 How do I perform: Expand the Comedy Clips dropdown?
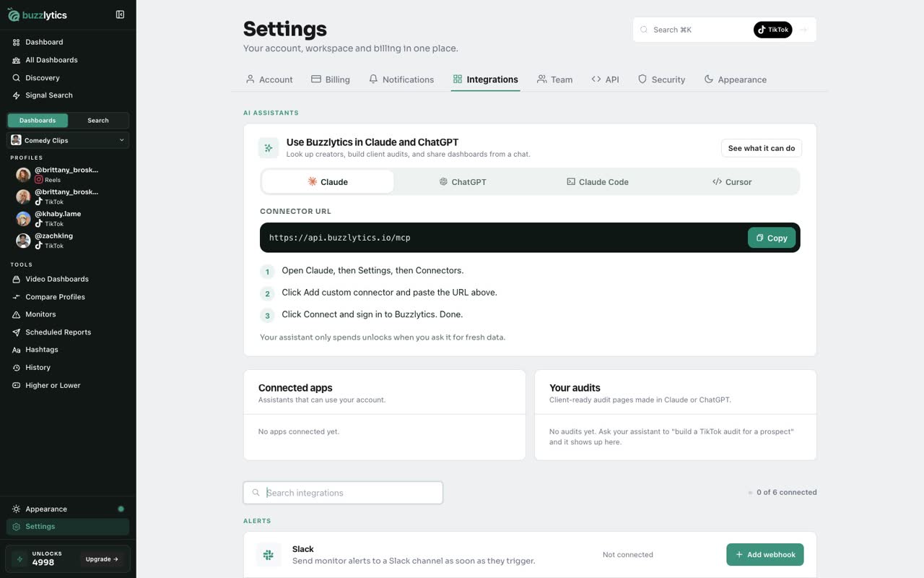[x=68, y=140]
